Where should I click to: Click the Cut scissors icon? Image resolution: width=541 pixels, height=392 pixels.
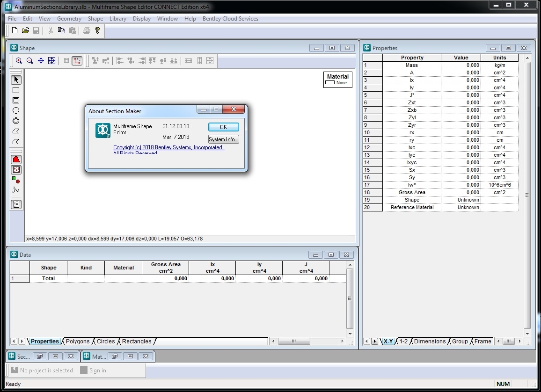pyautogui.click(x=51, y=30)
